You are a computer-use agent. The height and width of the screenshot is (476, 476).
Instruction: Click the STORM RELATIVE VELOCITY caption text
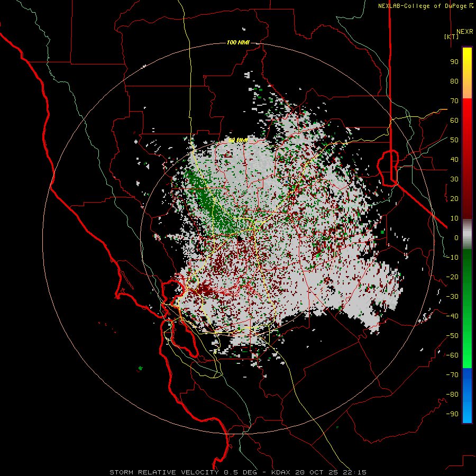[x=164, y=472]
